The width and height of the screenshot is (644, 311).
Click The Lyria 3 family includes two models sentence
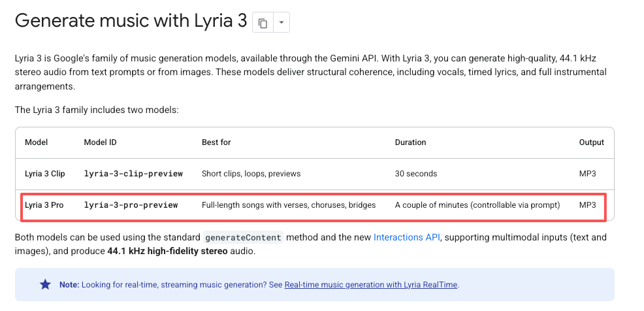click(97, 110)
